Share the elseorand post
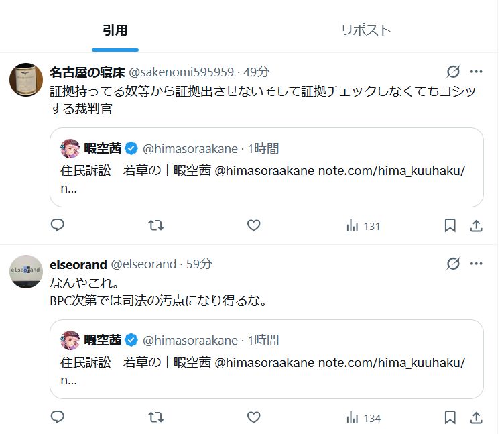 coord(476,418)
